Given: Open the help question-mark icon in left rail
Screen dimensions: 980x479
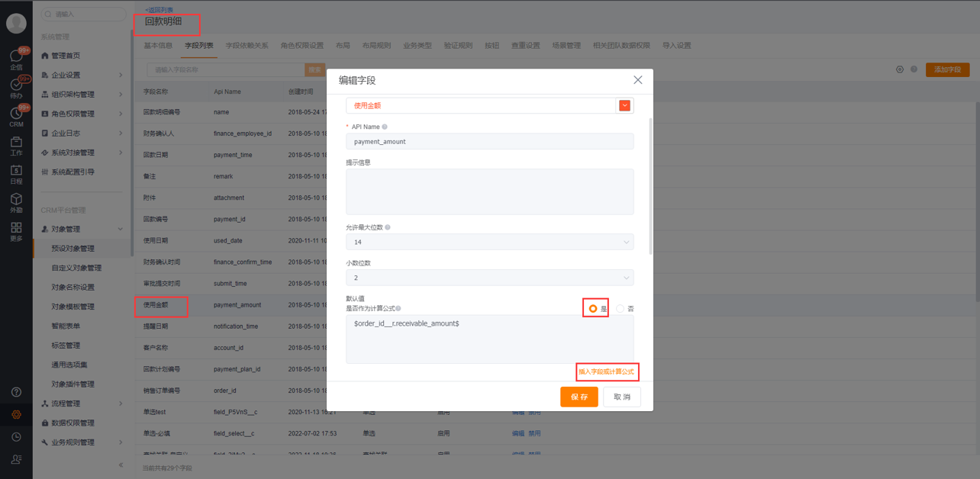Looking at the screenshot, I should tap(16, 392).
